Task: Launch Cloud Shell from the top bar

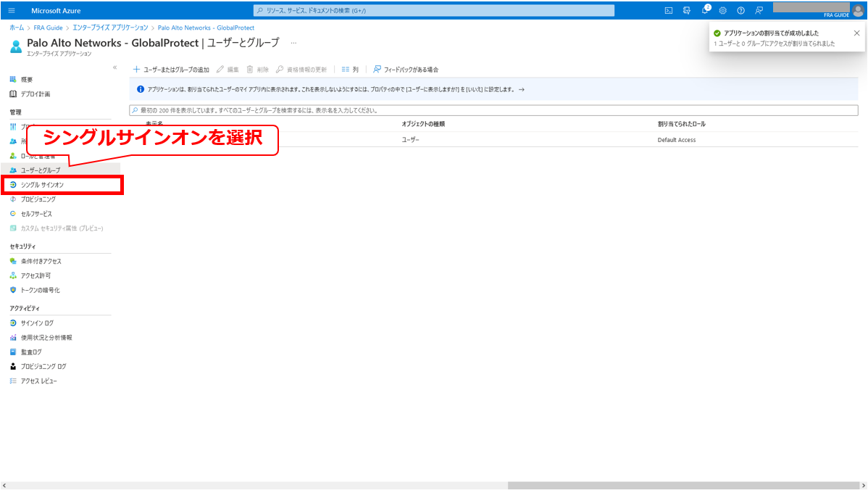Action: [x=669, y=11]
